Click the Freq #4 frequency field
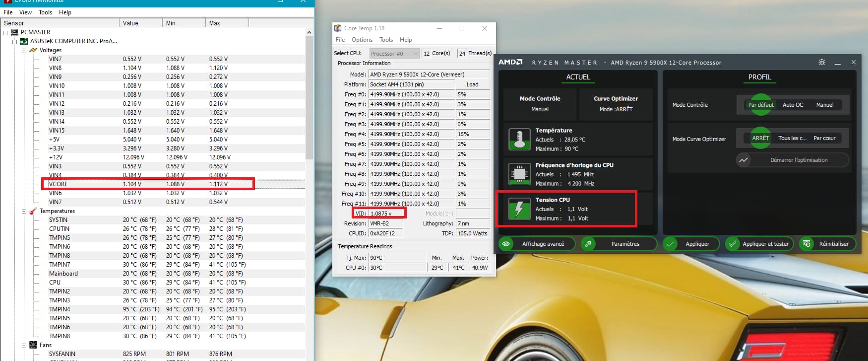The height and width of the screenshot is (361, 868). 411,134
